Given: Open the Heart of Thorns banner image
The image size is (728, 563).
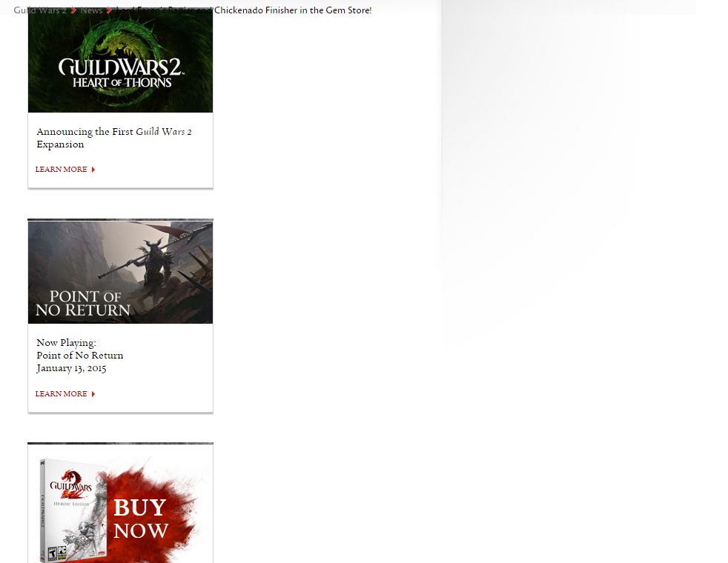Looking at the screenshot, I should 120,61.
